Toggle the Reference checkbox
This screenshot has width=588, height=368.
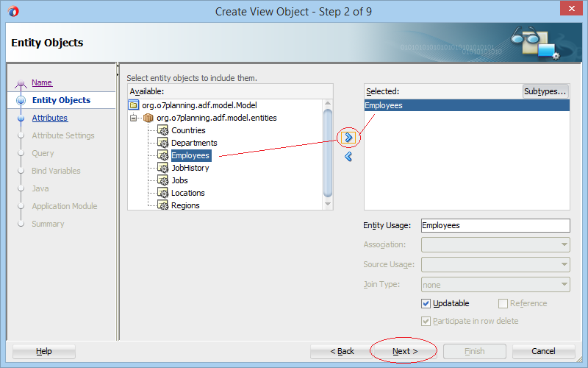point(503,303)
